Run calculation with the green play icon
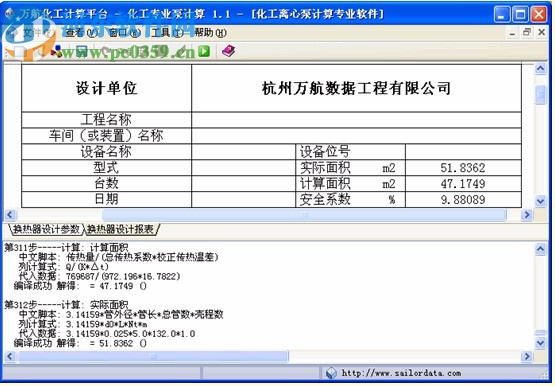555x386 pixels. (204, 52)
